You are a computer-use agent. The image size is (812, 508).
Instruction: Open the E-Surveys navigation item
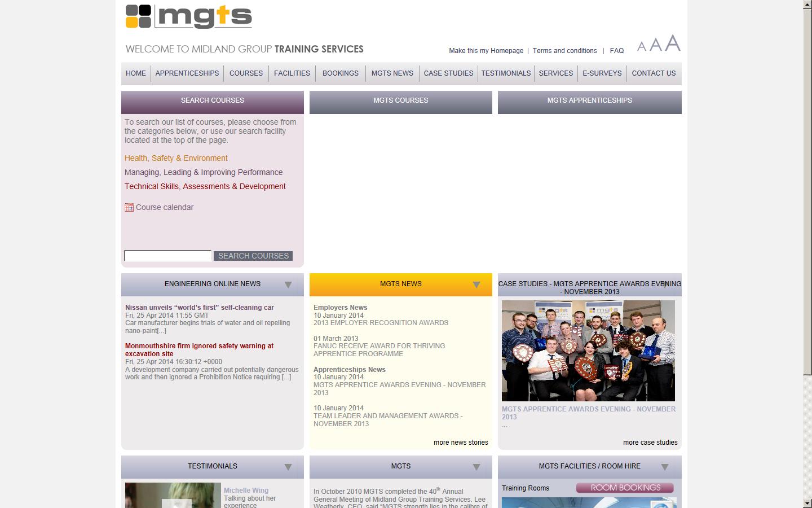[602, 73]
